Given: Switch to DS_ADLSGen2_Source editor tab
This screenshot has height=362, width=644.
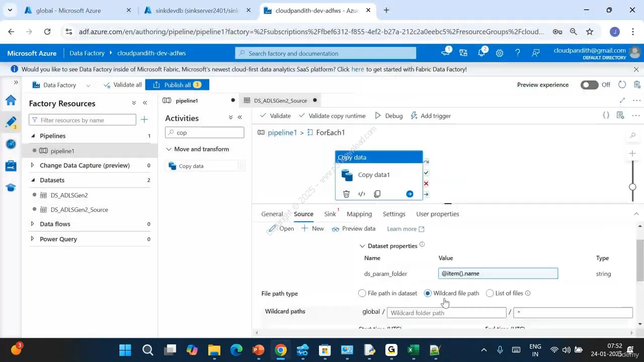Looking at the screenshot, I should pos(280,101).
